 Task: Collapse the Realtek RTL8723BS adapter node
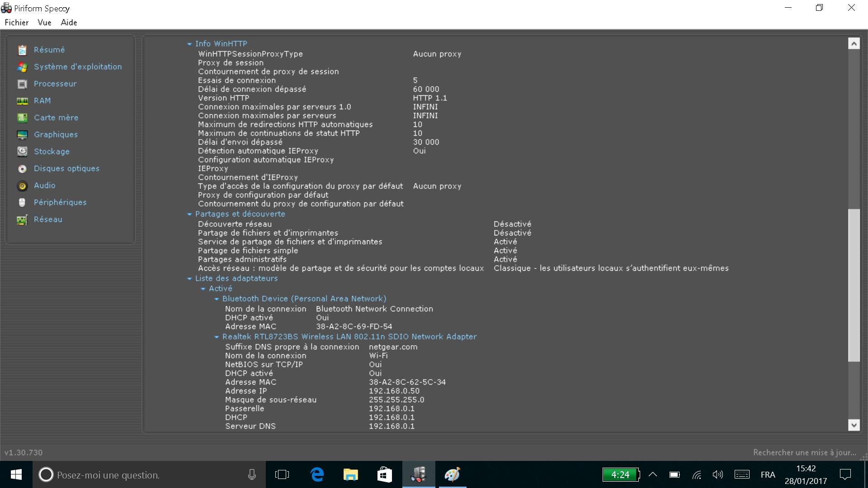[x=217, y=337]
